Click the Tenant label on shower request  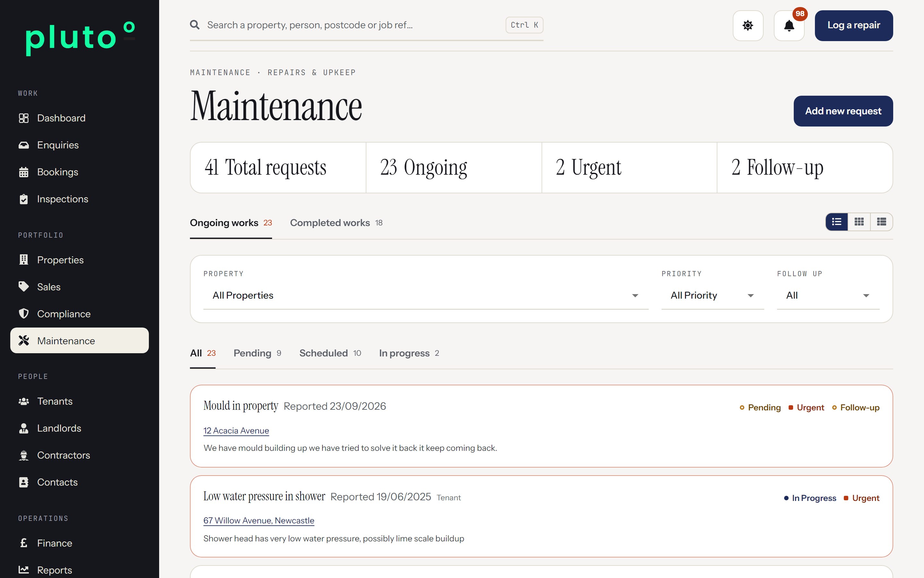(449, 498)
